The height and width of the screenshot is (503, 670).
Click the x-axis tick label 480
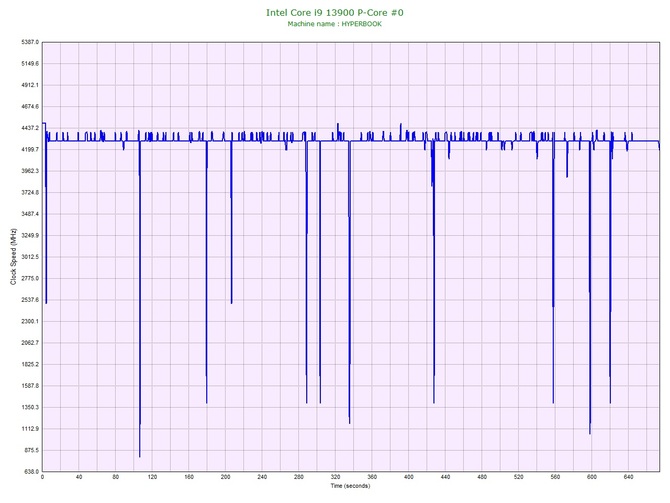coord(482,477)
